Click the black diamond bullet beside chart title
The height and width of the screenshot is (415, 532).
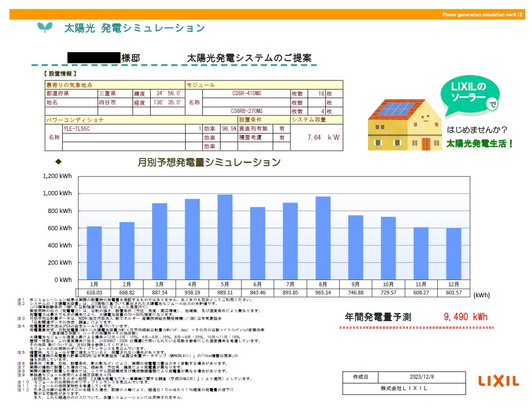point(59,161)
